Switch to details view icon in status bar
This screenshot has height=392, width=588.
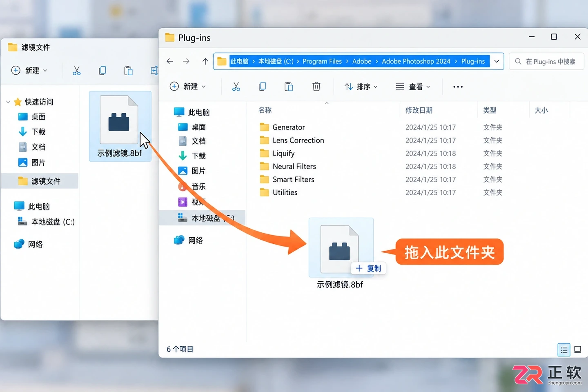click(x=564, y=350)
